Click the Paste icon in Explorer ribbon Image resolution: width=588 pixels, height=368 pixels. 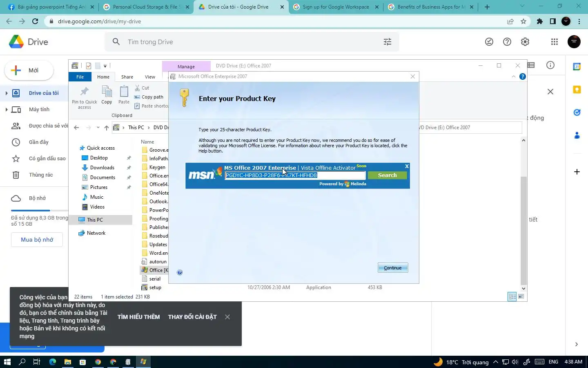[x=124, y=95]
